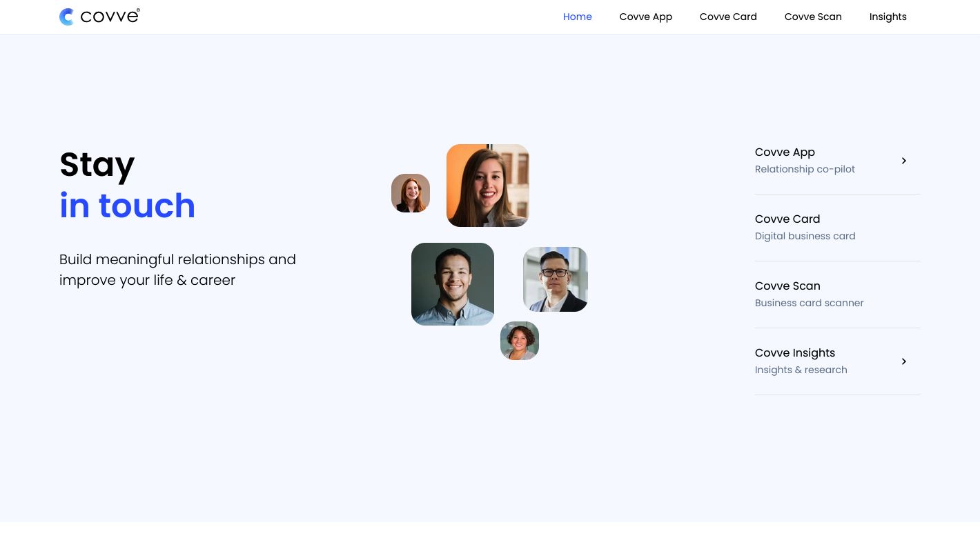Expand the Covve Insights chevron arrow
Viewport: 980px width, 538px height.
point(904,361)
